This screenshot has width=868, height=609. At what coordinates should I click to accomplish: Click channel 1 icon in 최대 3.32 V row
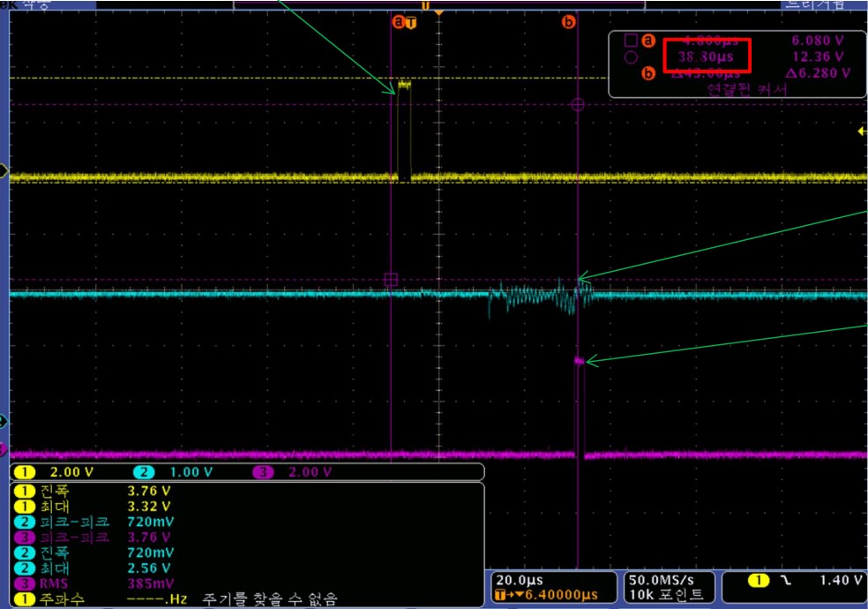coord(25,507)
